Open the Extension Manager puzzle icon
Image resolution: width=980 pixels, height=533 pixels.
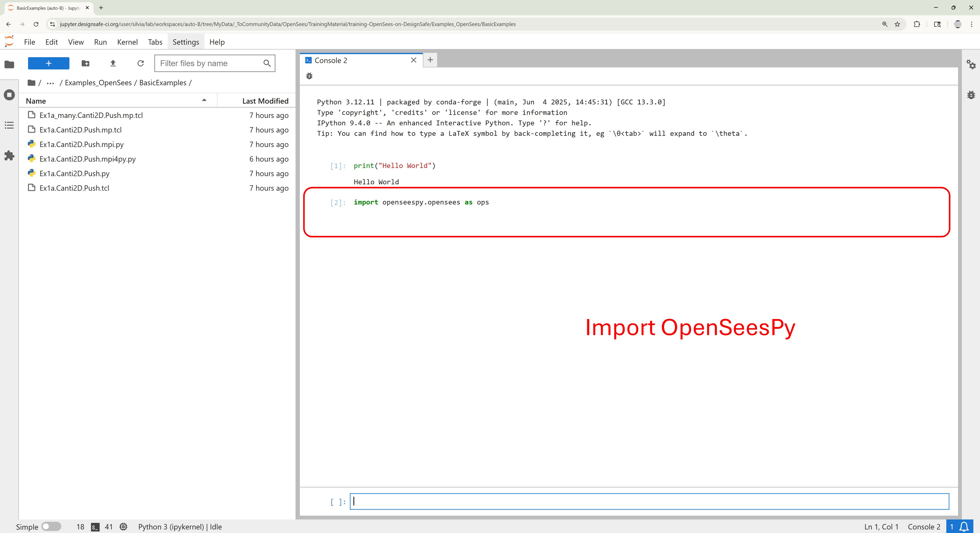coord(9,155)
